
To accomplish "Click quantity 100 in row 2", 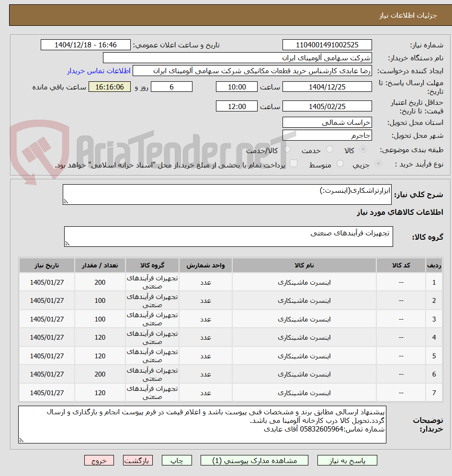I will click(100, 300).
